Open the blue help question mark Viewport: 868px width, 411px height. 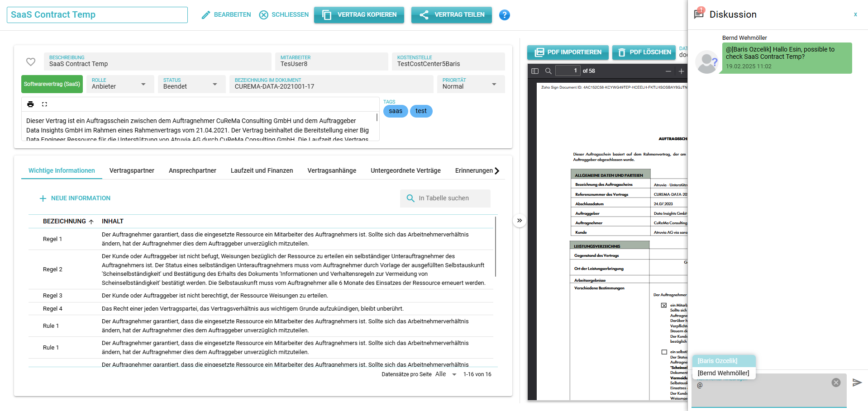(504, 15)
